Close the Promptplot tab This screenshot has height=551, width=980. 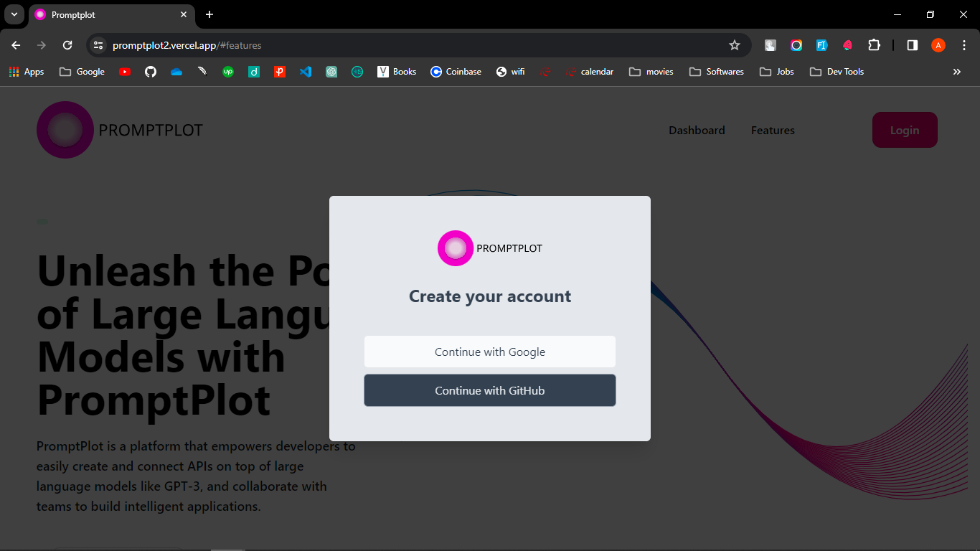pyautogui.click(x=184, y=14)
